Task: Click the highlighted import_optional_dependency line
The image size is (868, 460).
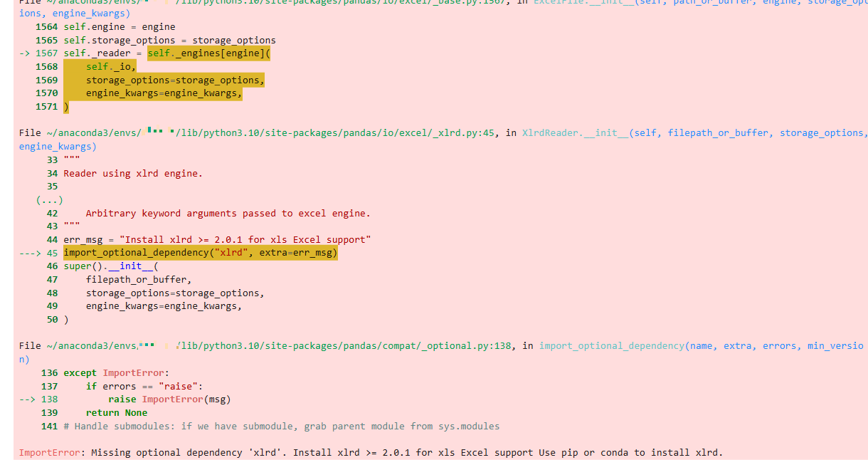Action: coord(200,252)
